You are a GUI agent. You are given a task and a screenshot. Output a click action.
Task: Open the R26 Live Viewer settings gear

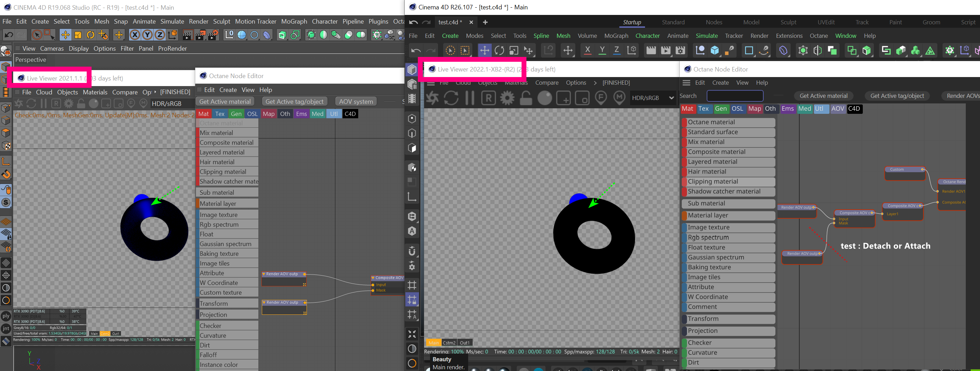pos(507,98)
